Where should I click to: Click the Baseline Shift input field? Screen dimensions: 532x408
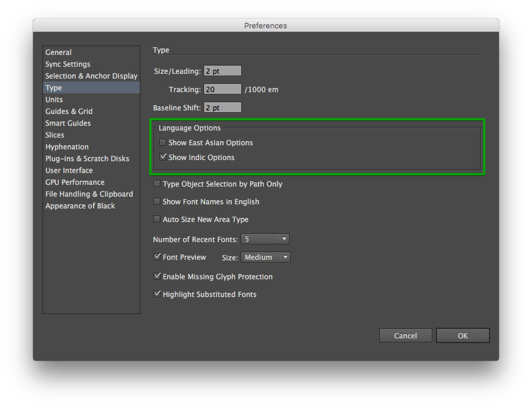point(222,107)
